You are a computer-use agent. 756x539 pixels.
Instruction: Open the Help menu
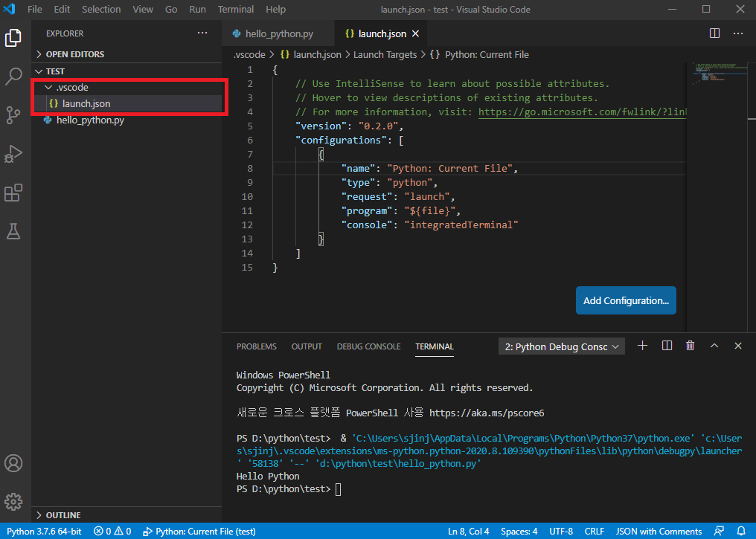coord(276,9)
